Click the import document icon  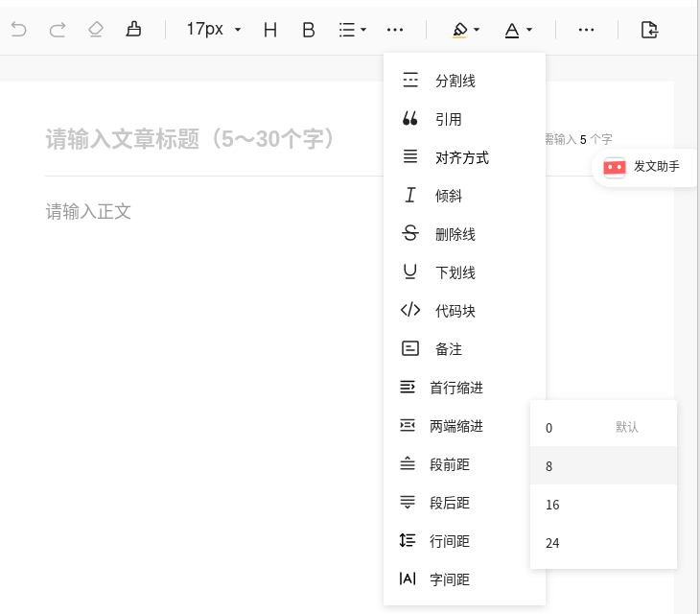(x=649, y=30)
